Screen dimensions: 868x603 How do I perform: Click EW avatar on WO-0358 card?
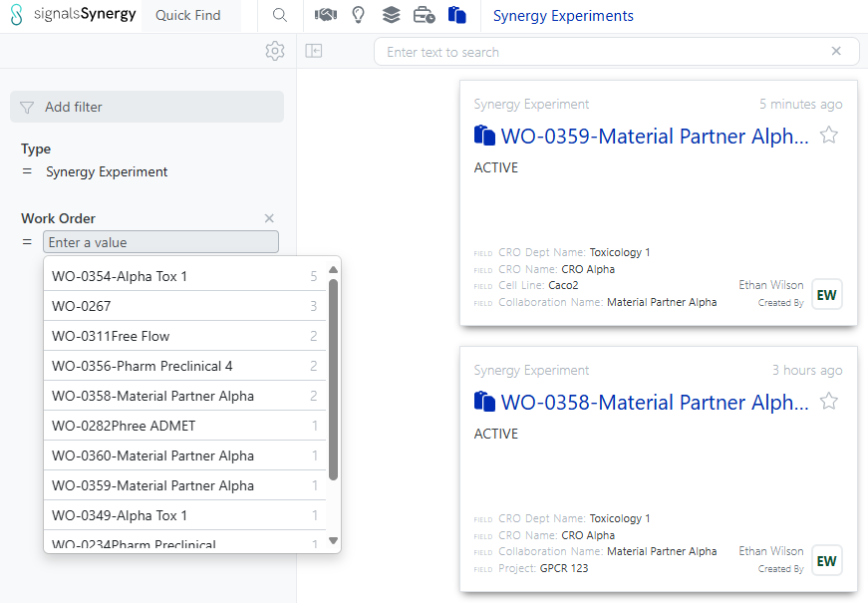pos(826,561)
